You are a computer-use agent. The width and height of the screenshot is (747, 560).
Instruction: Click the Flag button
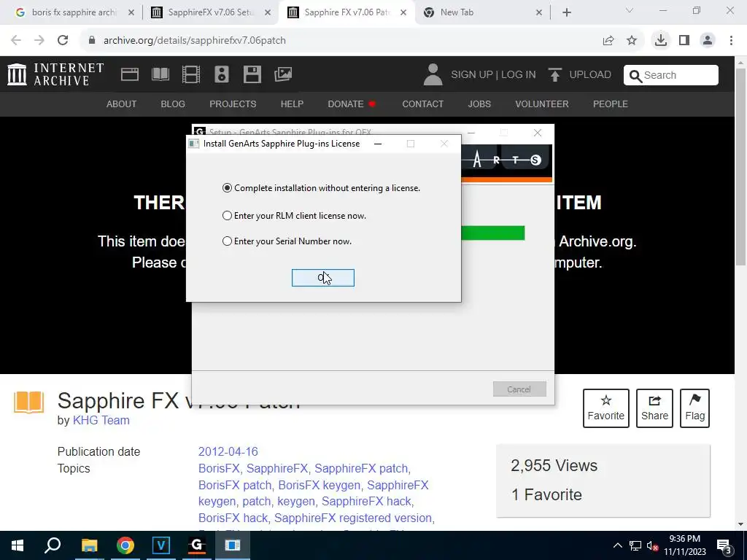click(x=694, y=408)
